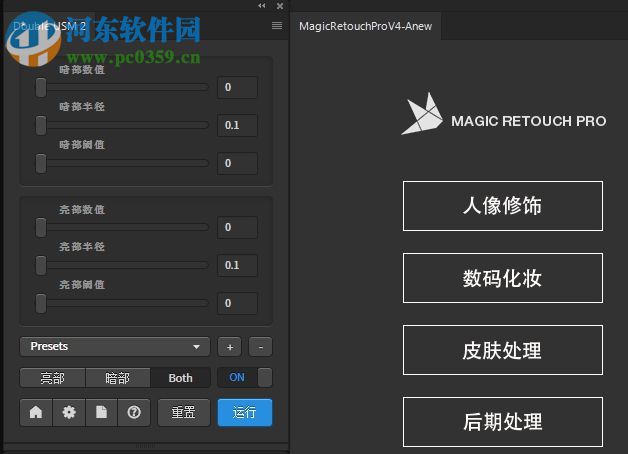Open the home icon in Double USM panel
Viewport: 628px width, 454px height.
click(x=36, y=412)
